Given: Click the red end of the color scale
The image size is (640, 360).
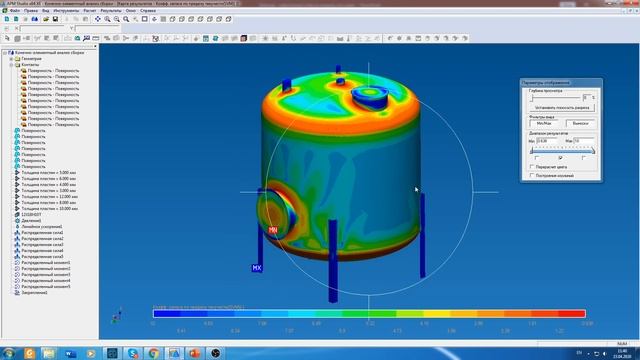Looking at the screenshot, I should coord(572,313).
